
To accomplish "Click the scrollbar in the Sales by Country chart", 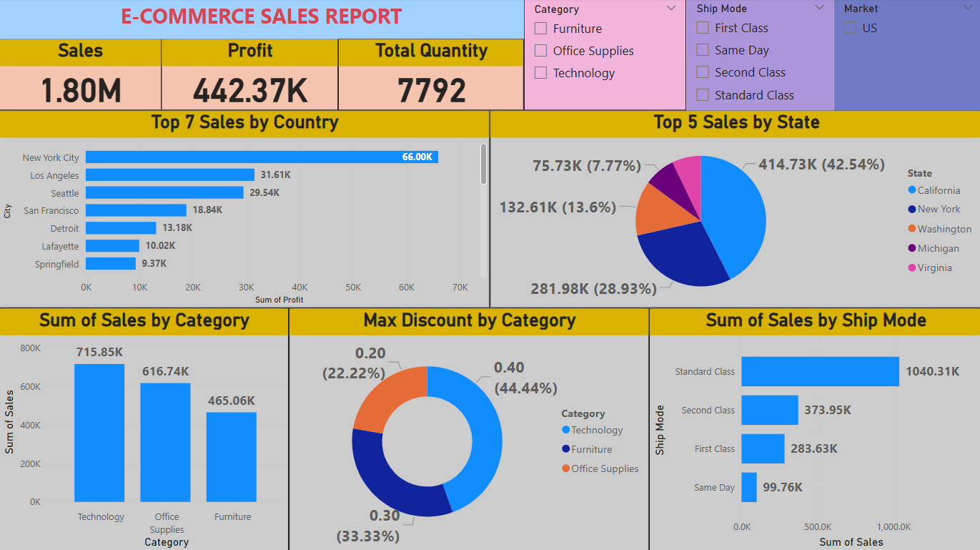I will tap(483, 164).
